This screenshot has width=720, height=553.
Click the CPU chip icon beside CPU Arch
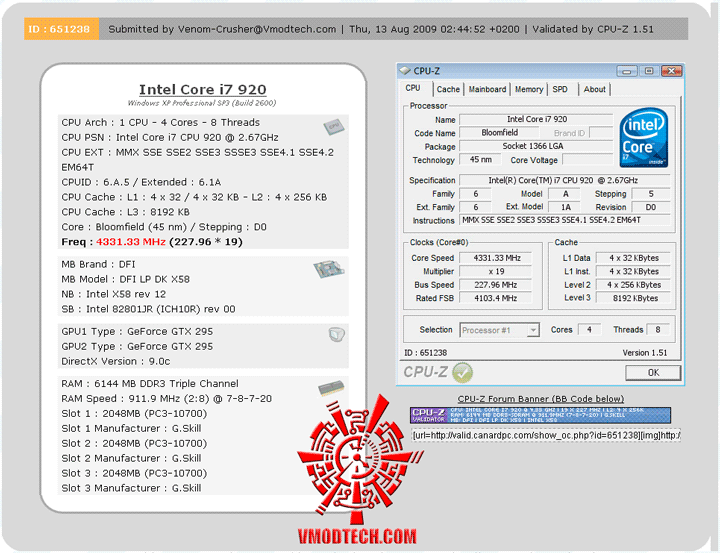[333, 127]
